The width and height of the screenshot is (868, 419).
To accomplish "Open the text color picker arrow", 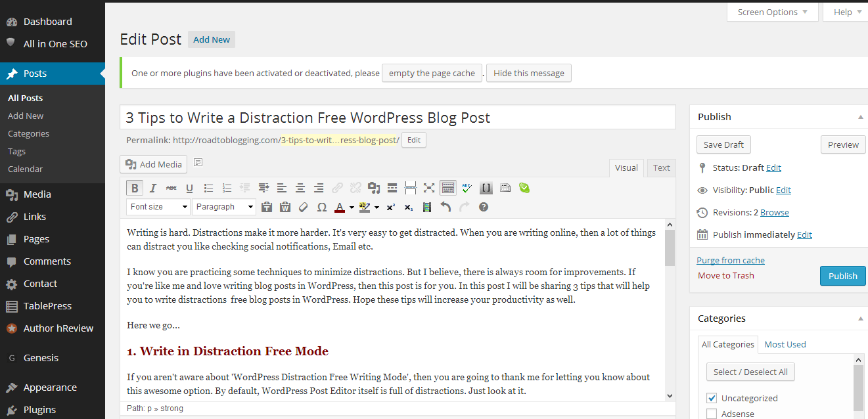I will point(352,208).
